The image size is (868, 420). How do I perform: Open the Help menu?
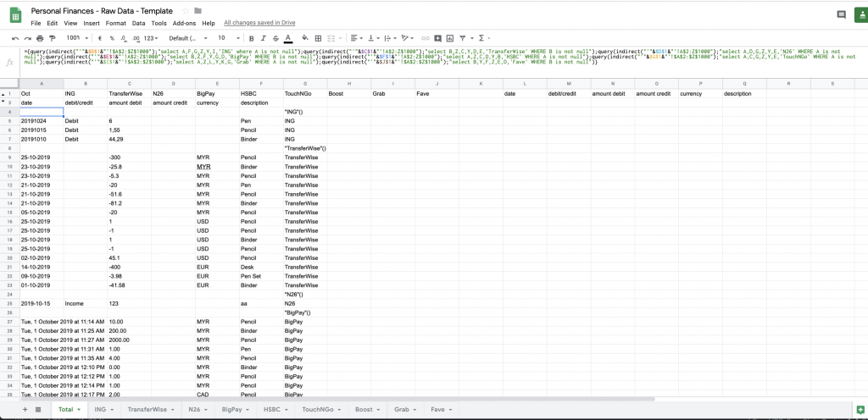click(x=209, y=23)
